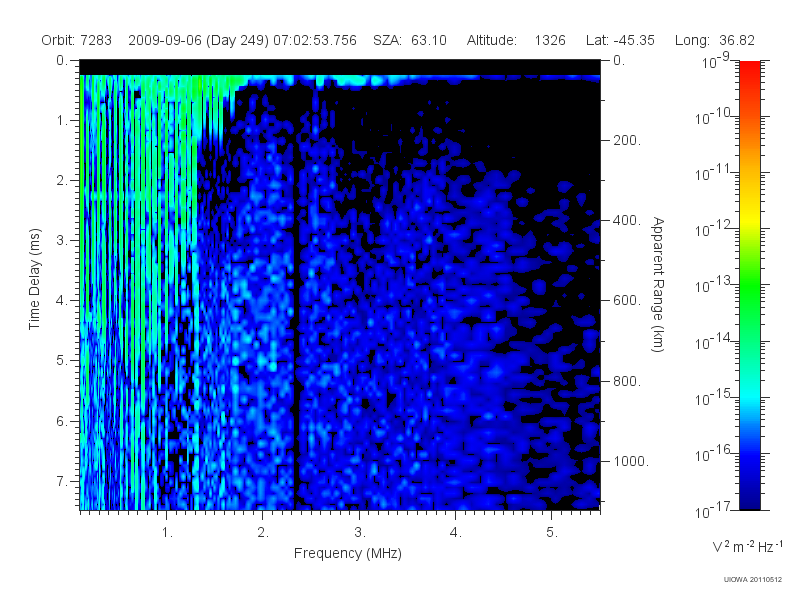The width and height of the screenshot is (800, 600).
Task: Click the '400.' apparent range tick label
Action: pos(627,220)
